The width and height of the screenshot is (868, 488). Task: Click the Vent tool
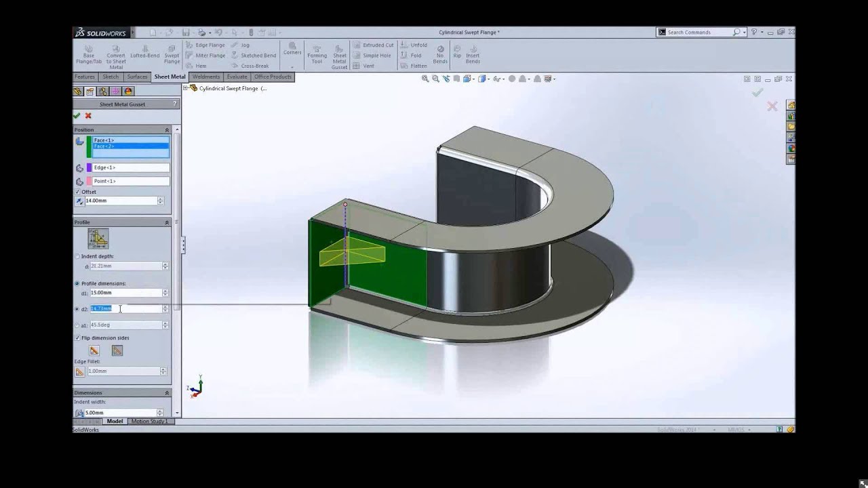click(x=363, y=66)
